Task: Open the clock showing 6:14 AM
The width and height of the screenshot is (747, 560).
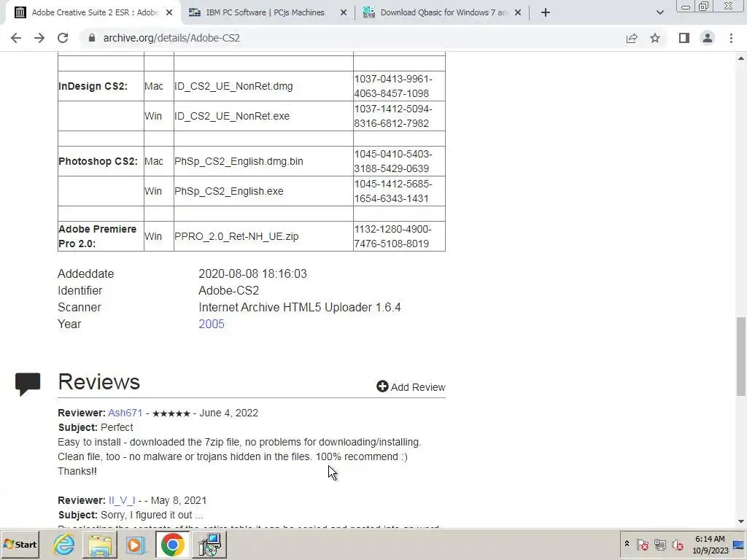Action: [x=710, y=545]
